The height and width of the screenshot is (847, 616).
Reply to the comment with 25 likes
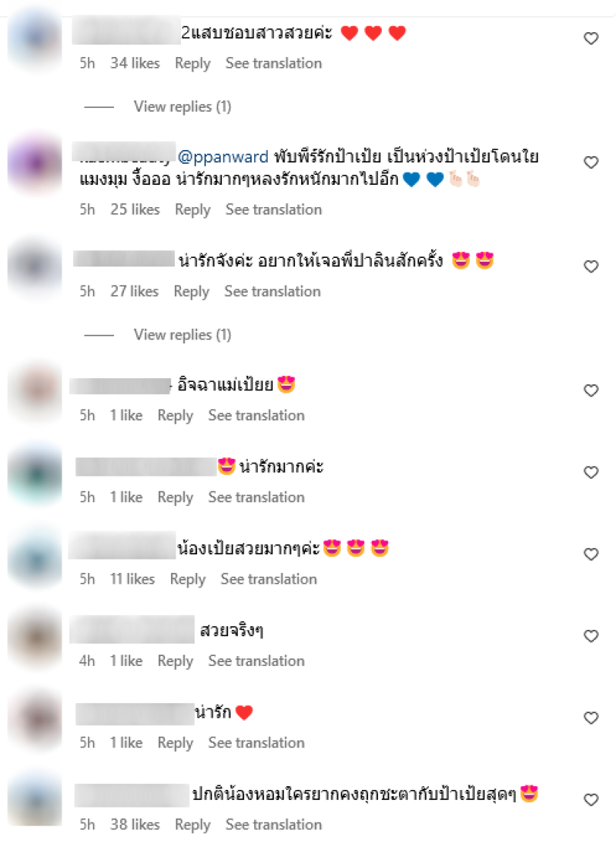192,209
